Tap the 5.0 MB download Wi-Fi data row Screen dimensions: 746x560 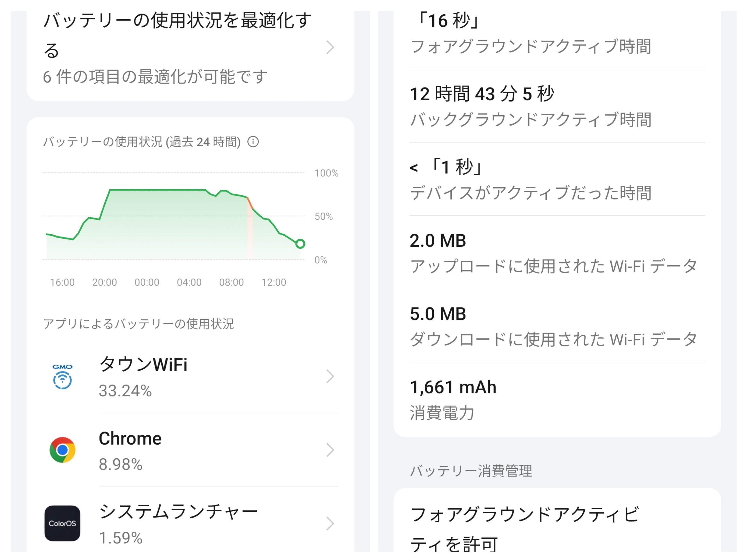click(556, 326)
